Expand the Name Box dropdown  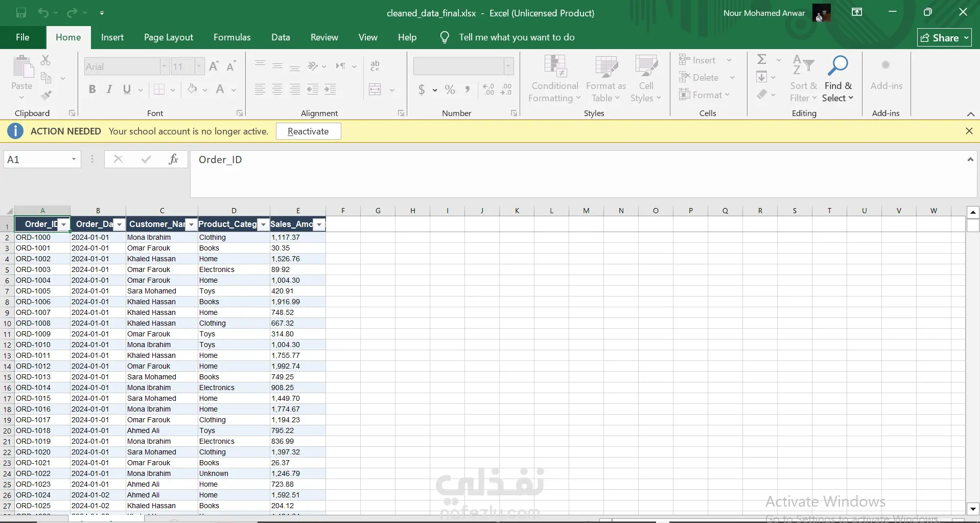[x=74, y=160]
